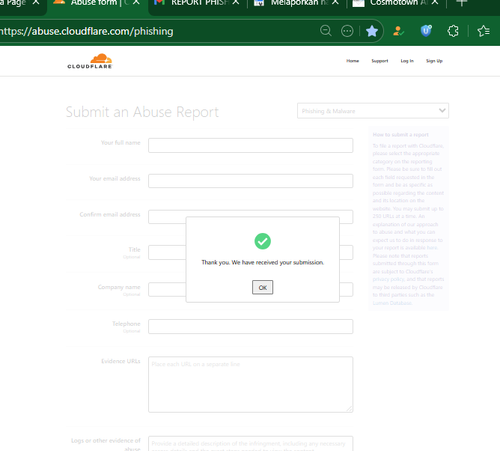Click the Gmail icon on REPORT PHISH tab
Image resolution: width=500 pixels, height=451 pixels.
click(x=159, y=3)
